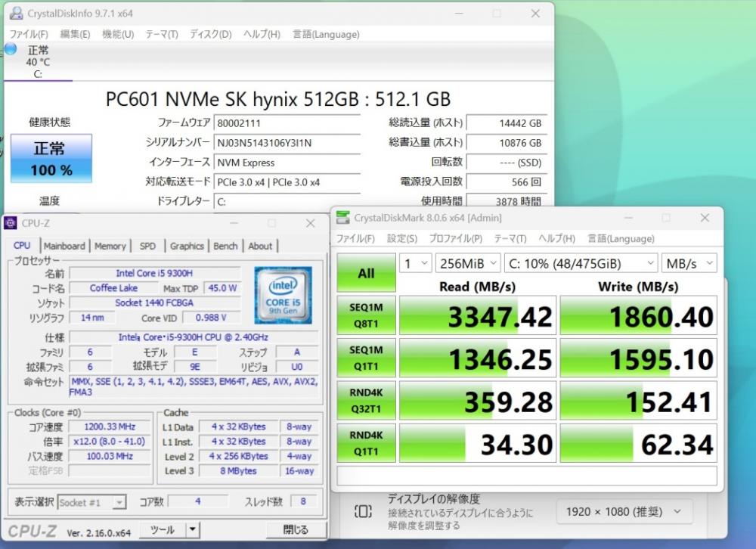
Task: Click the total host reads value 14442 GB
Action: pyautogui.click(x=507, y=123)
